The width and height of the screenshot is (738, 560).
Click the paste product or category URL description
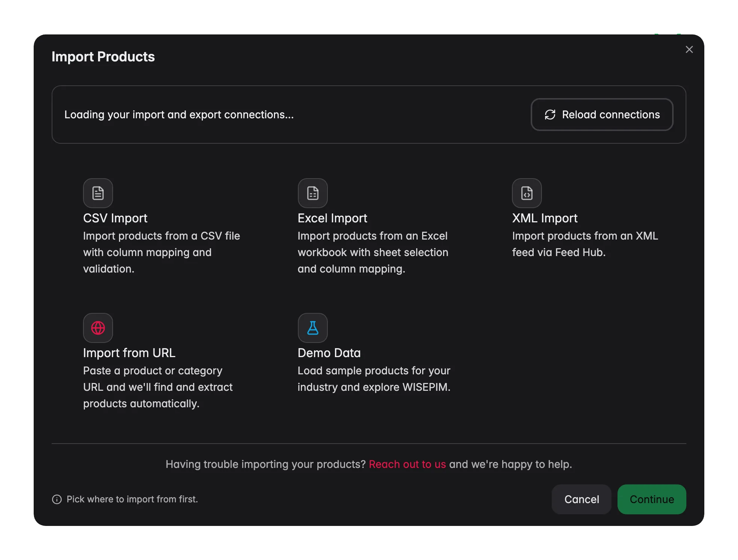tap(158, 387)
